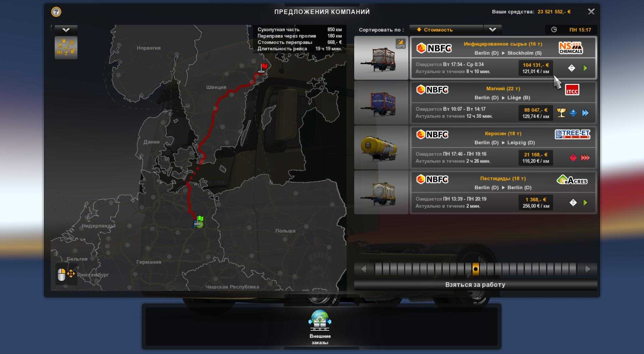This screenshot has width=644, height=354.
Task: Click the GPS icon on first trailer thumbnail
Action: [x=400, y=44]
